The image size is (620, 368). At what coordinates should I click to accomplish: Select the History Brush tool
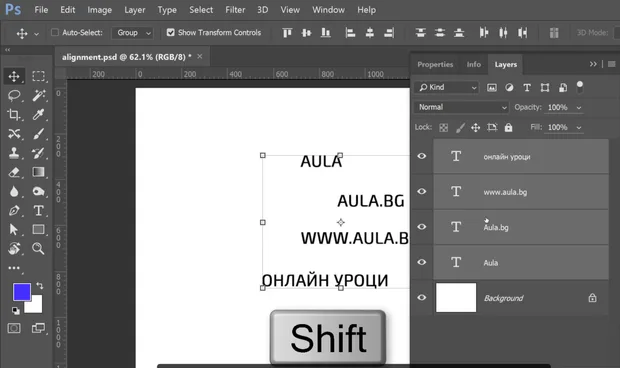coord(38,153)
